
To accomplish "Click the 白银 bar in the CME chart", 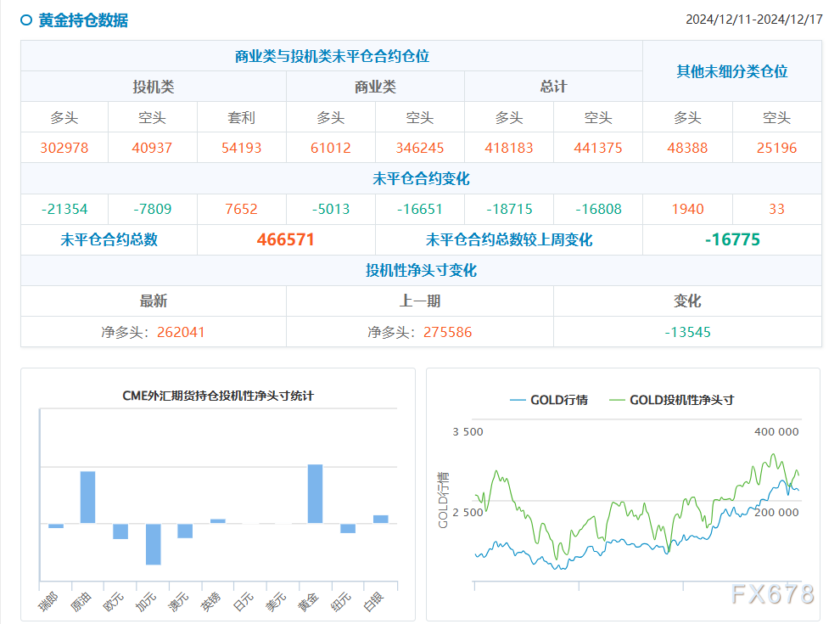I will [x=379, y=519].
